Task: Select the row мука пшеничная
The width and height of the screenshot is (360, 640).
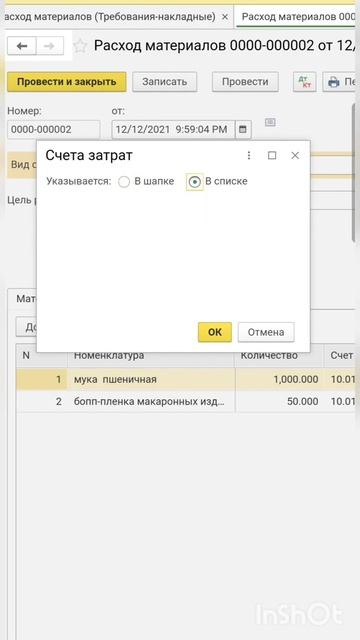Action: [x=186, y=380]
